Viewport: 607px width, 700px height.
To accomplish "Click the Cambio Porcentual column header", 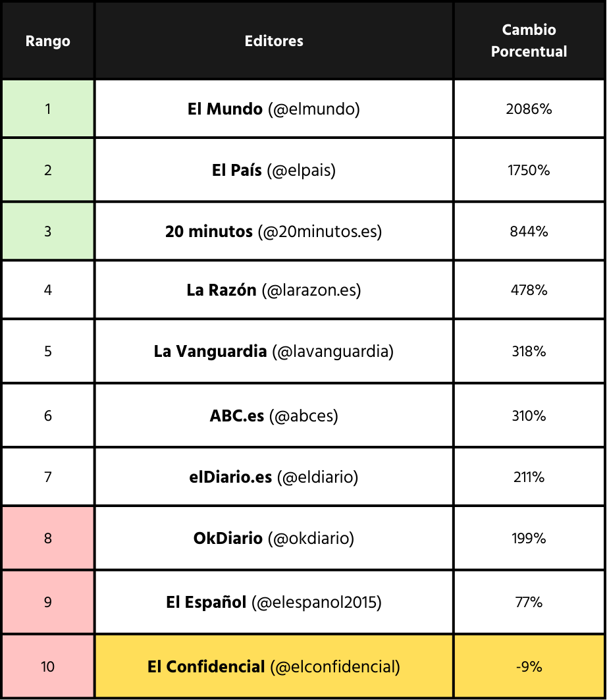I will 529,41.
